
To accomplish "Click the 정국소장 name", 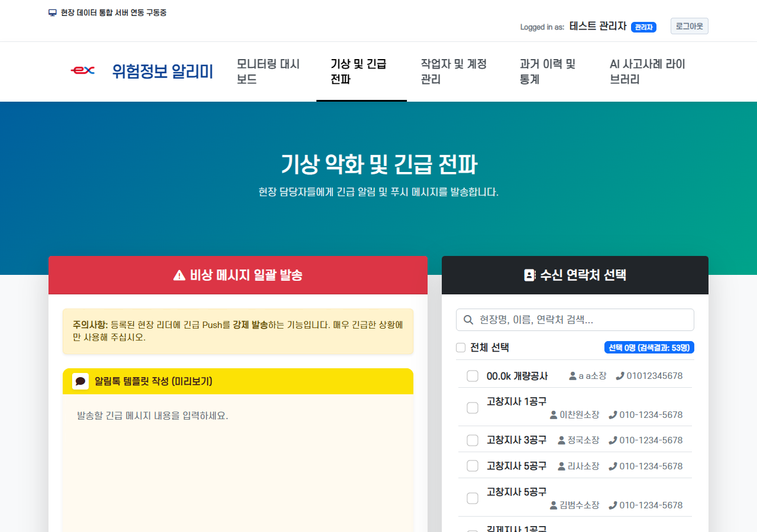I will coord(584,440).
